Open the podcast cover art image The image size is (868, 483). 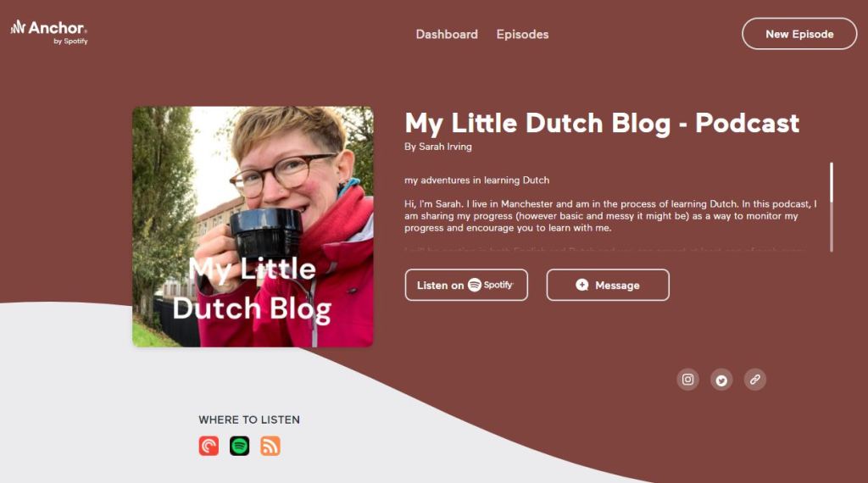point(253,227)
